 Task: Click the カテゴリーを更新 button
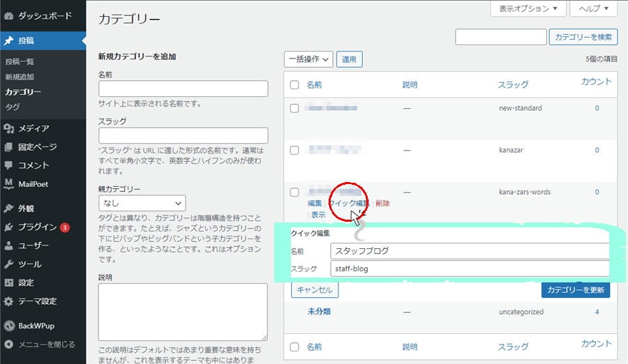pos(575,289)
